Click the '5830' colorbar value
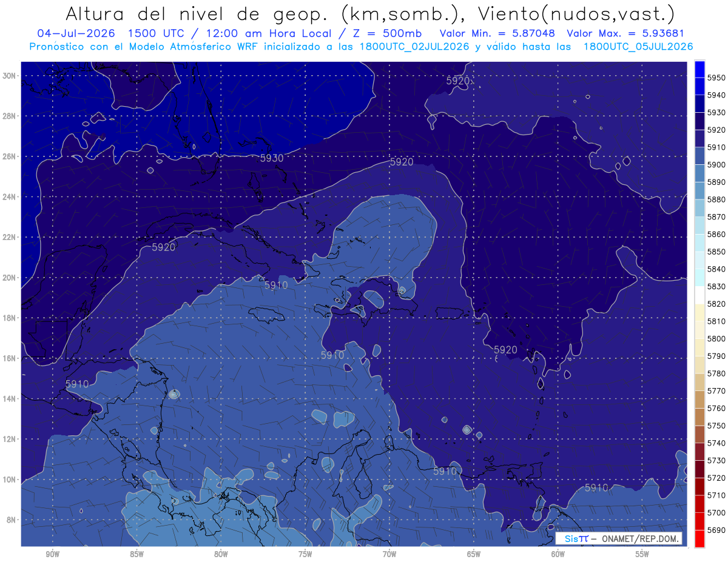 pos(716,286)
